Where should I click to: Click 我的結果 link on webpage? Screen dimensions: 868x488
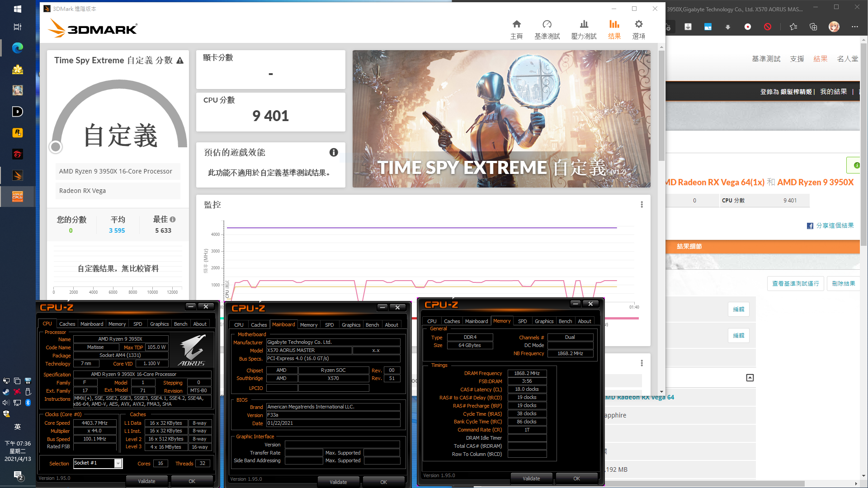tap(834, 92)
